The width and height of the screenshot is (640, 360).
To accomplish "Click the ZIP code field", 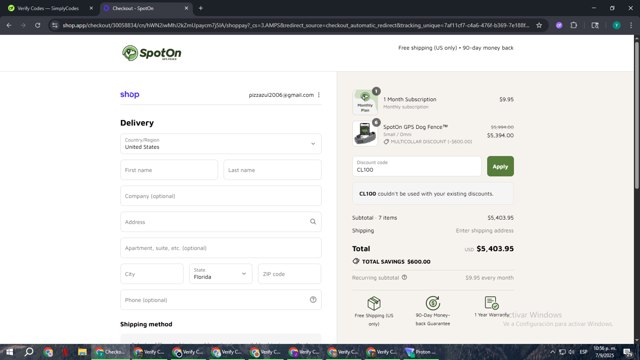I will click(x=290, y=273).
